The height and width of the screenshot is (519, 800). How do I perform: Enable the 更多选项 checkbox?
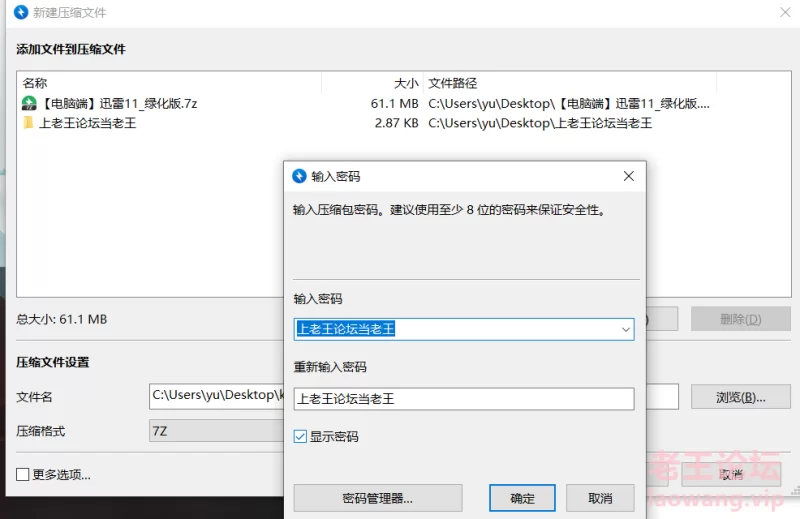(x=22, y=475)
